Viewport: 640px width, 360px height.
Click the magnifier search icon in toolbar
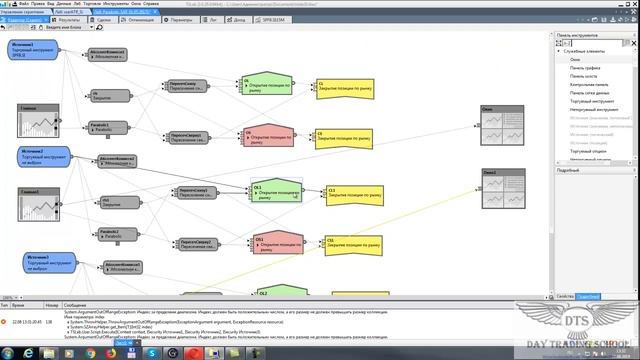[99, 27]
